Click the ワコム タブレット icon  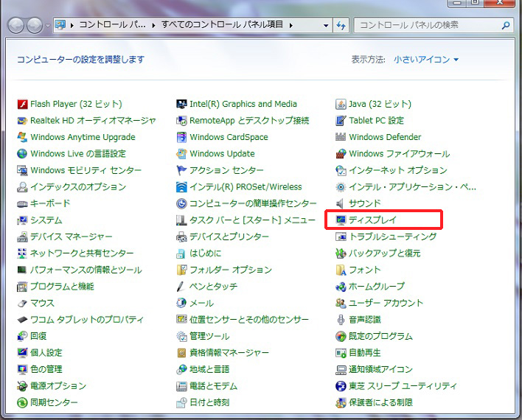(x=22, y=320)
